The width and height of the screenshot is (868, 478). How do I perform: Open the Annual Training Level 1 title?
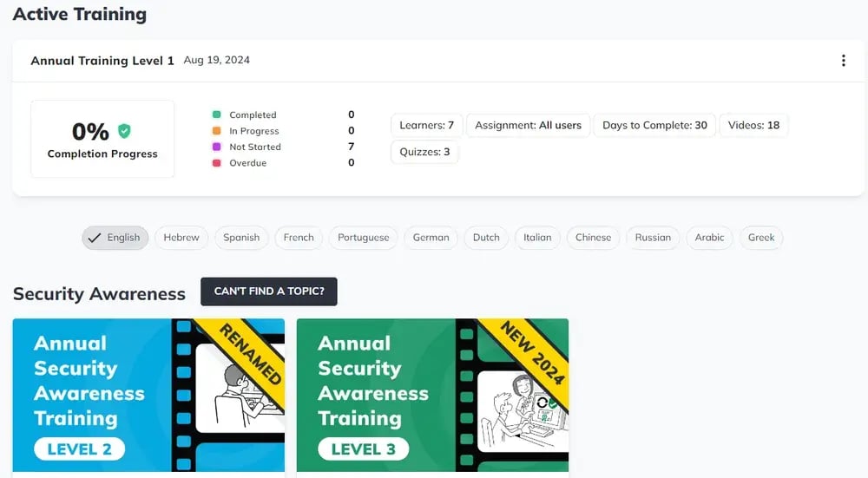click(102, 61)
